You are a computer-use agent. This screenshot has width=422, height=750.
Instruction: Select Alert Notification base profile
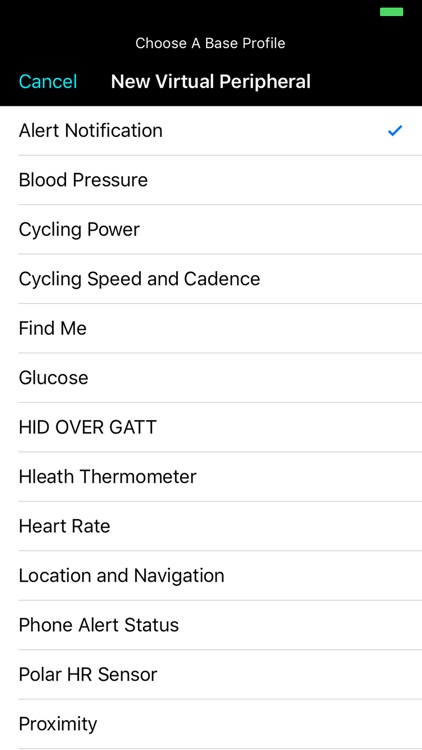point(211,131)
